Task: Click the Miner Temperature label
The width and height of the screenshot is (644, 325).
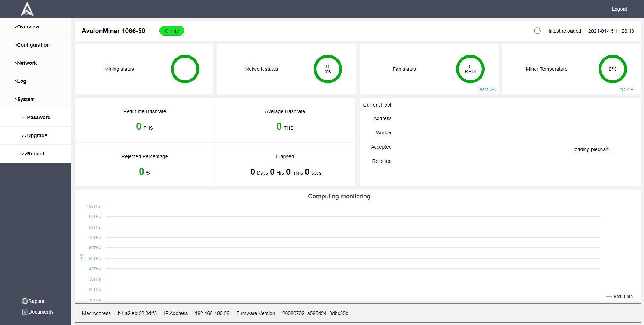Action: 547,69
